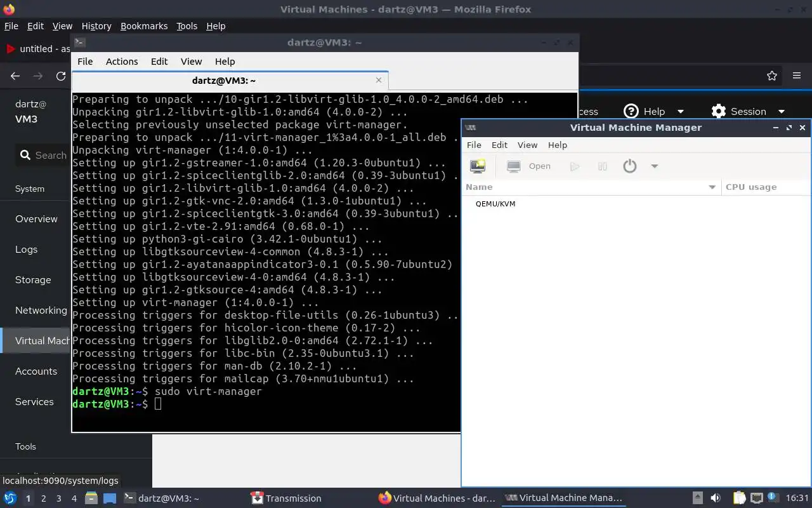Image resolution: width=812 pixels, height=508 pixels.
Task: Focus Firefox Virtual Machines taskbar entry
Action: tap(438, 498)
